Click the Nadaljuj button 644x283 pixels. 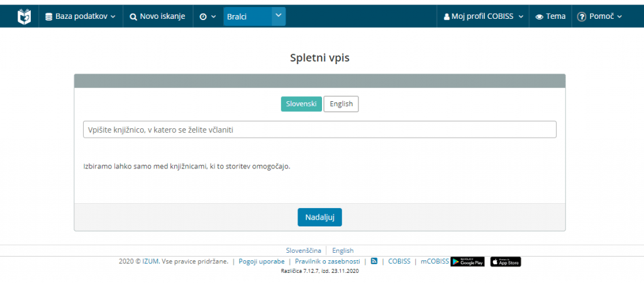click(x=319, y=218)
